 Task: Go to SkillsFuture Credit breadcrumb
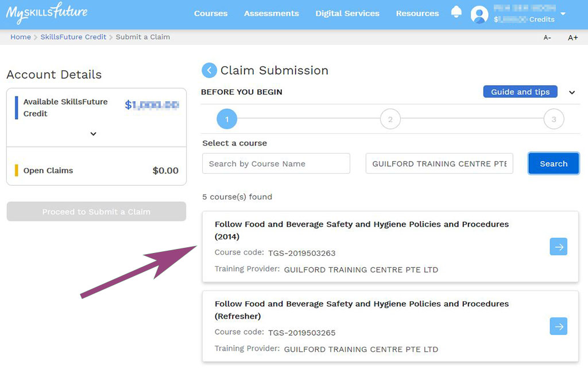coord(73,37)
